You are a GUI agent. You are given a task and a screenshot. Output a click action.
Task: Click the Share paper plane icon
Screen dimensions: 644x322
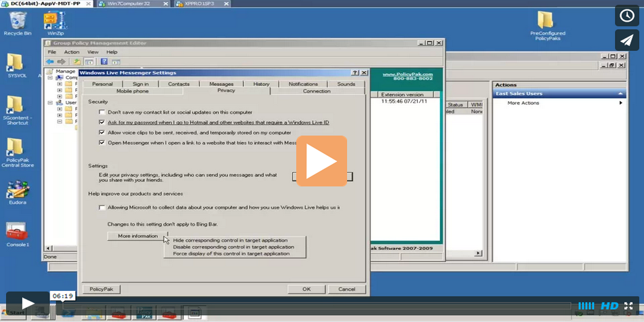627,40
